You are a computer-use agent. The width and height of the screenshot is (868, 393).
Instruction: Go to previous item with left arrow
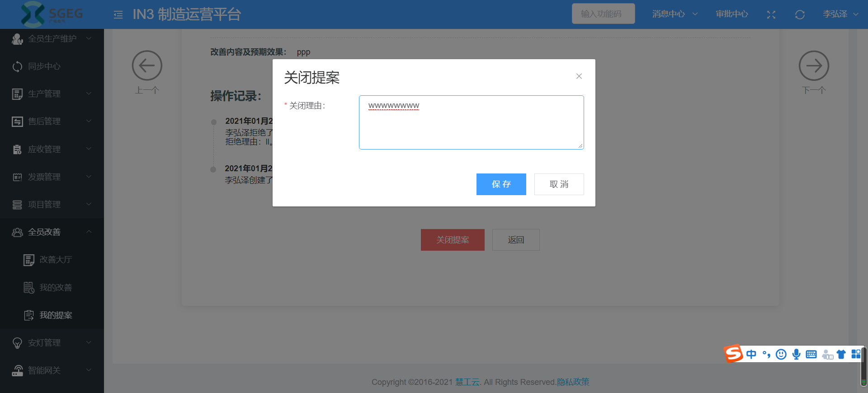point(147,66)
